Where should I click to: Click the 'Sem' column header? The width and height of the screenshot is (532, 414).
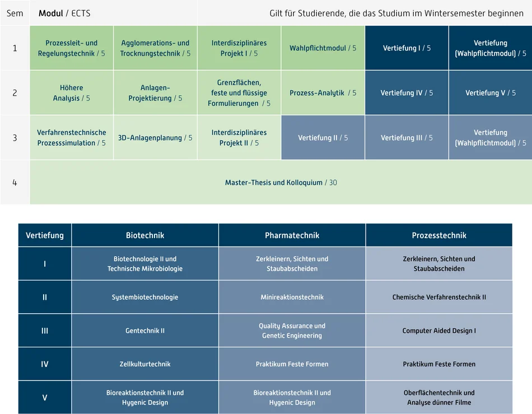click(x=15, y=13)
